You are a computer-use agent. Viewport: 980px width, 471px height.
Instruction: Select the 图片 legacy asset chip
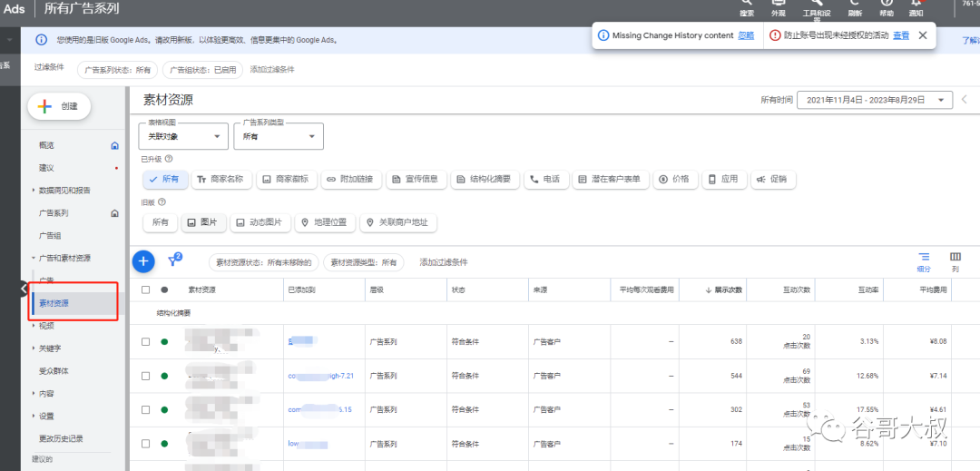[202, 222]
